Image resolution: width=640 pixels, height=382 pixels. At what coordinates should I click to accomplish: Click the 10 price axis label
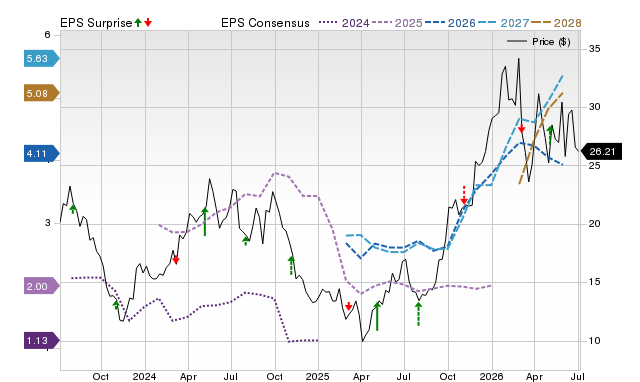tap(594, 341)
